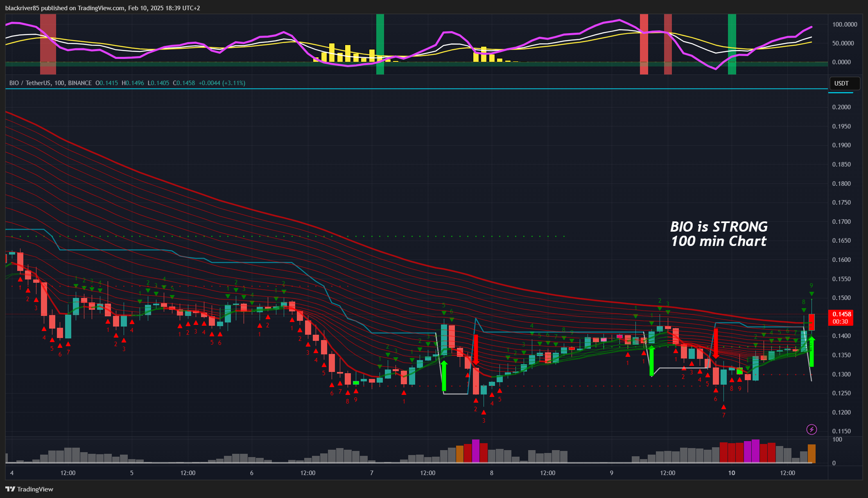
Task: Click the H0.1496 high value
Action: click(x=133, y=83)
